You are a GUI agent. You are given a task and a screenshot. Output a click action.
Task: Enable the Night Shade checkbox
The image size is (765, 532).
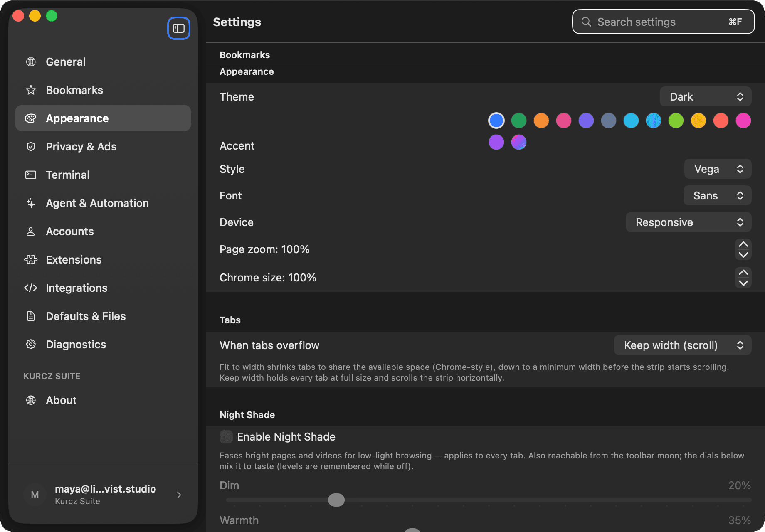coord(226,437)
